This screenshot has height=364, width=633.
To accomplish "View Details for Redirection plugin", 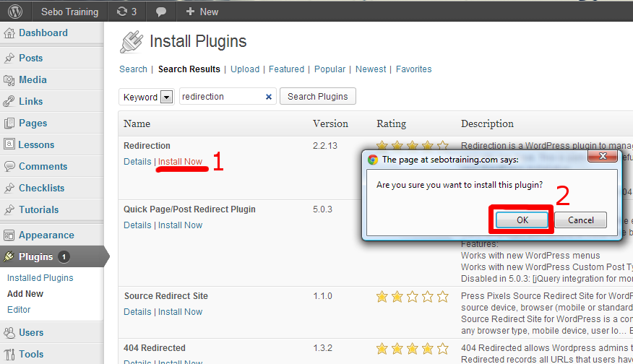I will (137, 162).
